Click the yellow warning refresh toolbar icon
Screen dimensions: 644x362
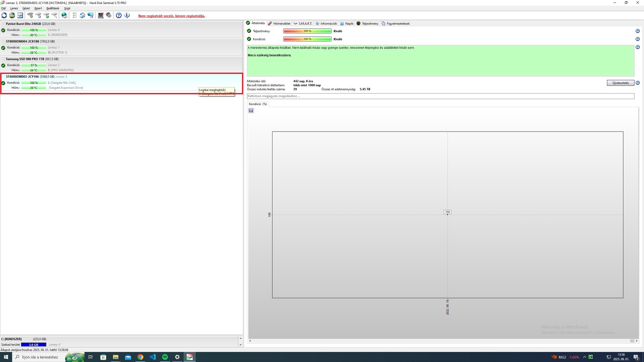pyautogui.click(x=12, y=15)
